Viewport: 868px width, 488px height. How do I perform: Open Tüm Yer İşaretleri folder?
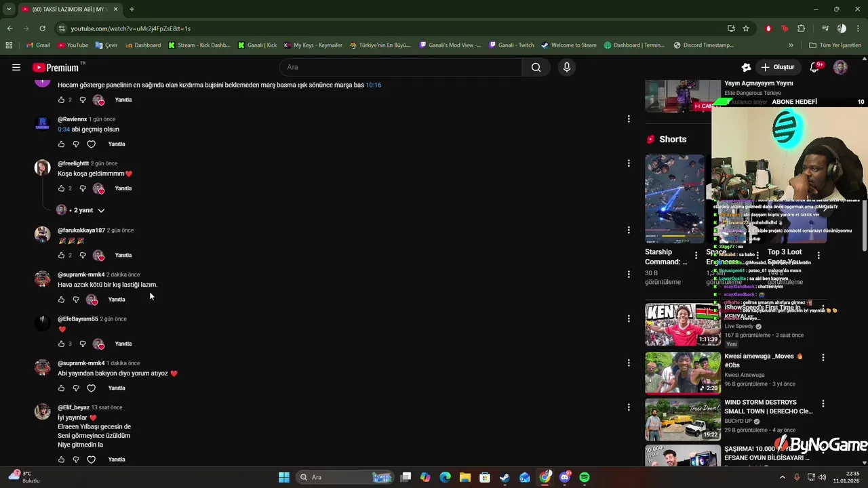835,45
